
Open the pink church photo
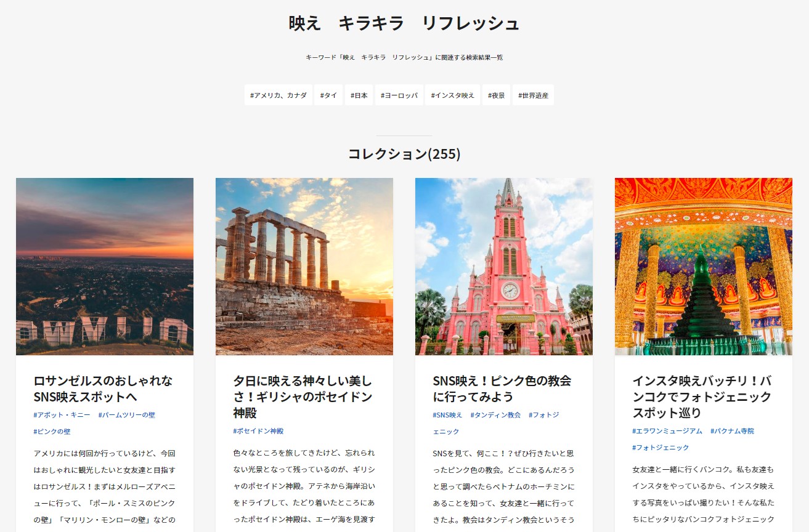coord(504,267)
